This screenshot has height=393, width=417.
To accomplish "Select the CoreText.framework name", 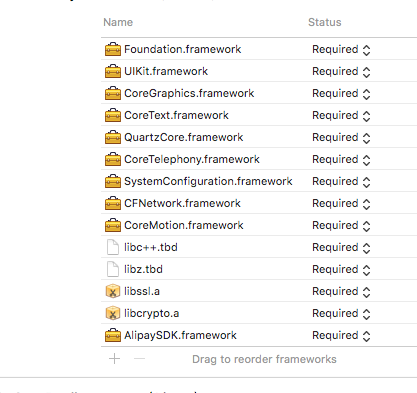I will pyautogui.click(x=176, y=115).
